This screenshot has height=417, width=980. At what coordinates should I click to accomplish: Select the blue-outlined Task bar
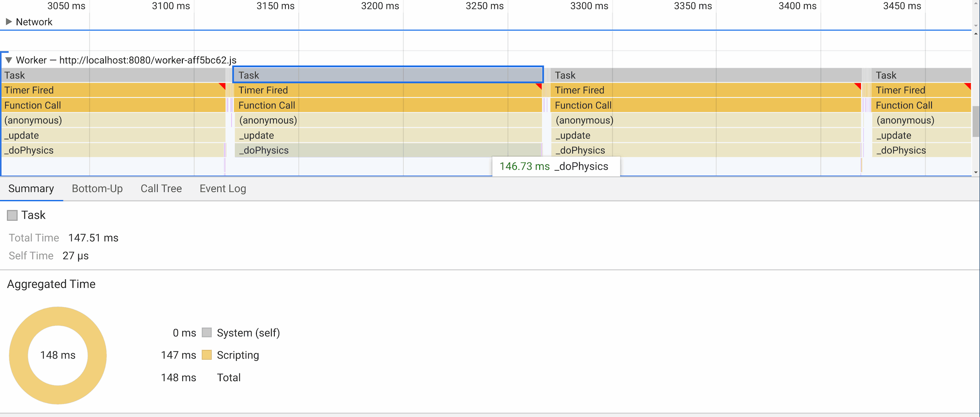click(387, 75)
